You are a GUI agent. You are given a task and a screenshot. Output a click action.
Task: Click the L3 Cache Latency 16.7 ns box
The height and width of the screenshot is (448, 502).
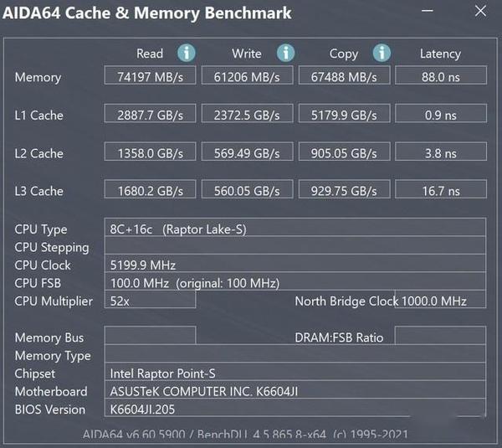pos(440,191)
